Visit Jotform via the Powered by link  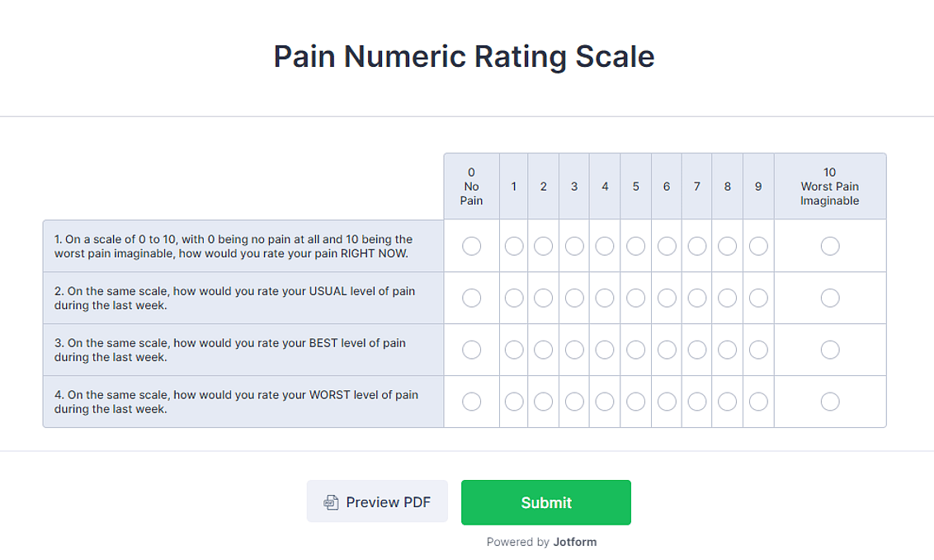pos(573,542)
